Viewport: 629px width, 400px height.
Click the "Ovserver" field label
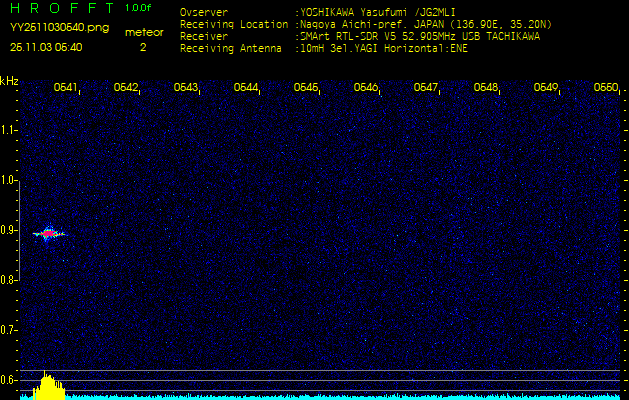[204, 12]
